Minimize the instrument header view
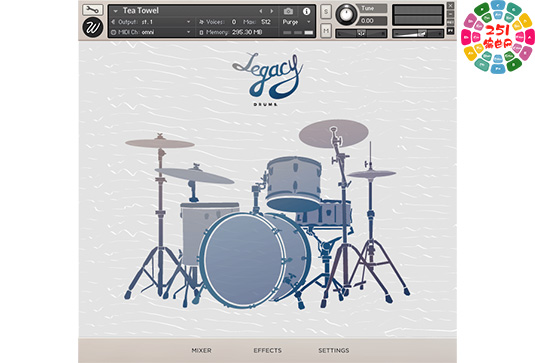Image resolution: width=535 pixels, height=363 pixels. [x=450, y=14]
